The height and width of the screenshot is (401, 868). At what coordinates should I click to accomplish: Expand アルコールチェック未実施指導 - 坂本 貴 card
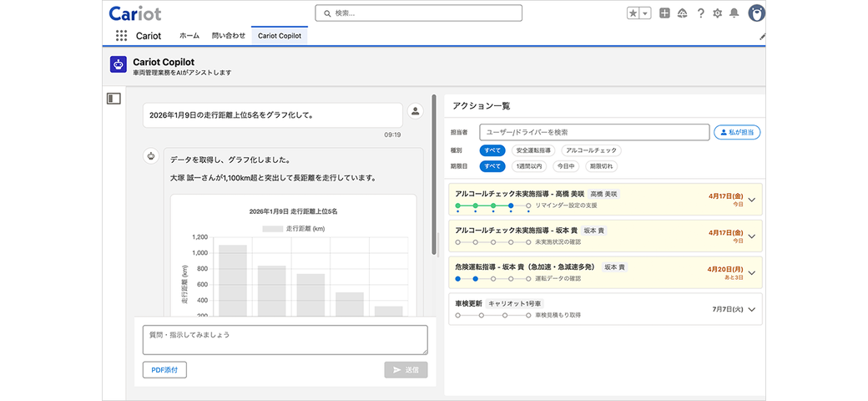(x=751, y=236)
